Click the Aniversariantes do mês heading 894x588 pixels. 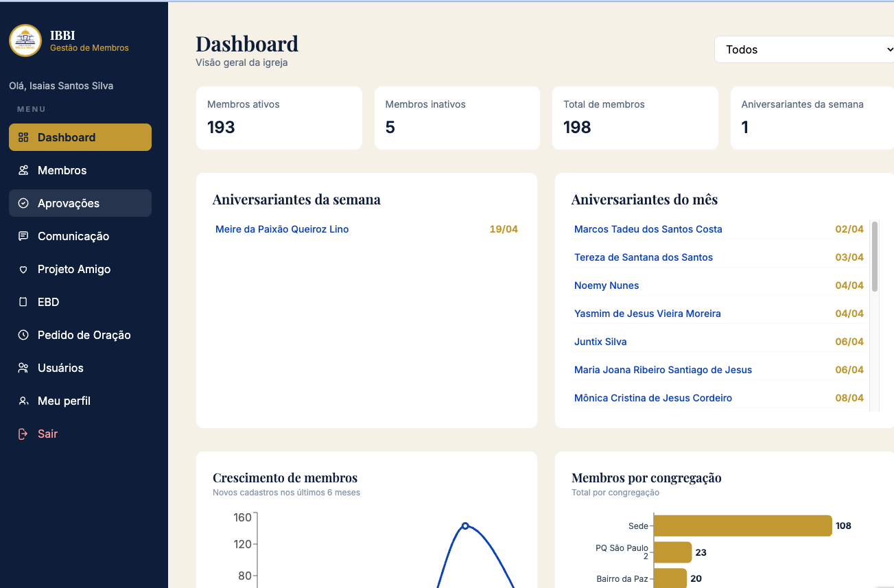click(644, 200)
